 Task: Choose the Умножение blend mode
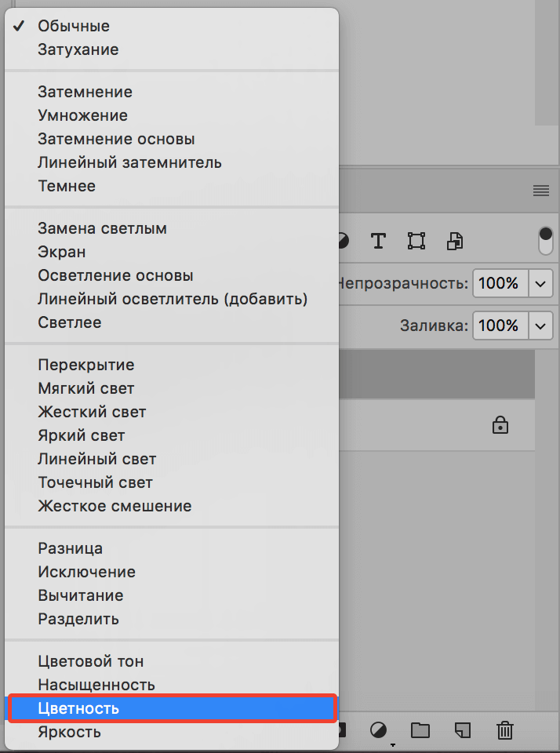(x=82, y=115)
